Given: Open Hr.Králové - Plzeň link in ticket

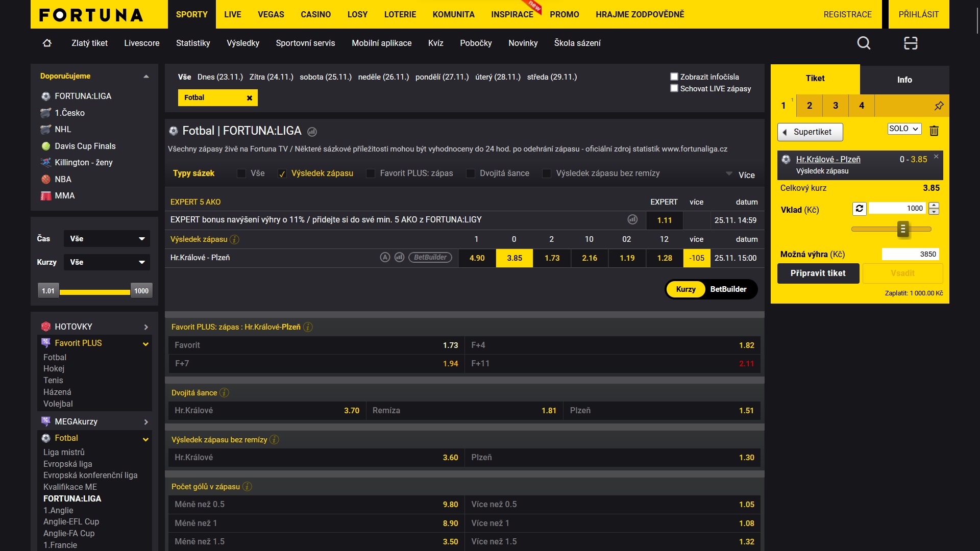Looking at the screenshot, I should (828, 159).
